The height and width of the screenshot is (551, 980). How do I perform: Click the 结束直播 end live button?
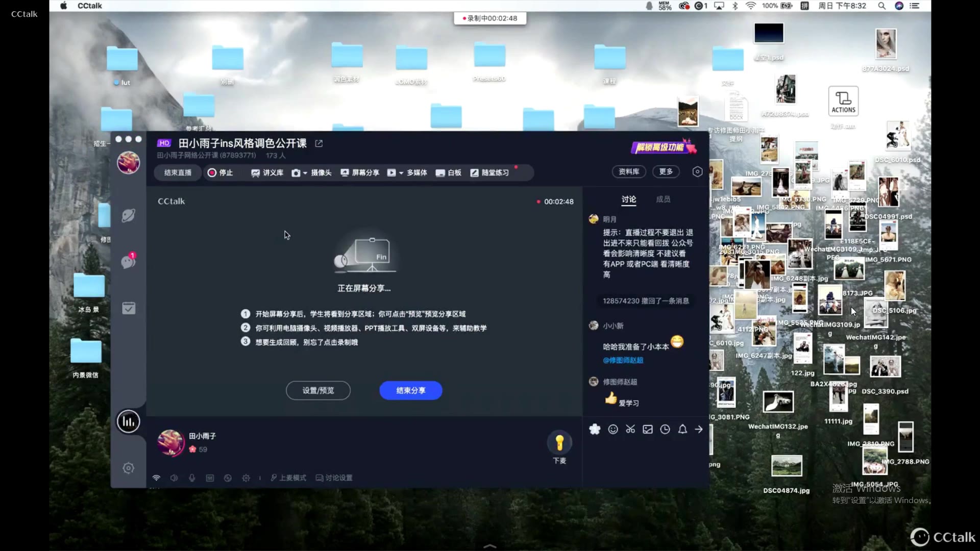click(178, 172)
